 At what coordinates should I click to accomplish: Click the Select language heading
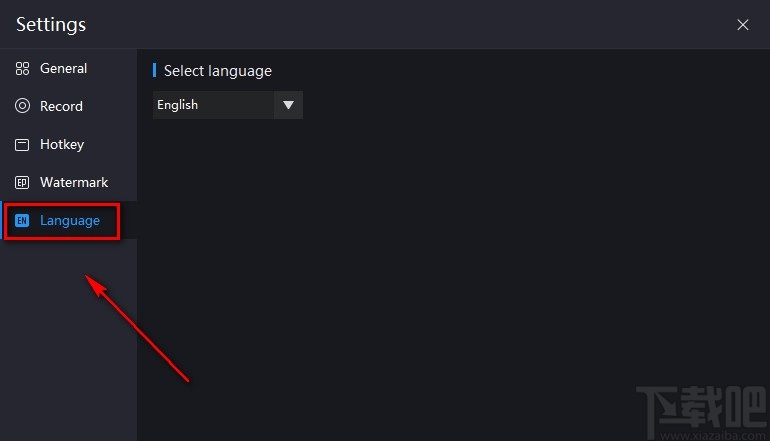click(x=218, y=71)
